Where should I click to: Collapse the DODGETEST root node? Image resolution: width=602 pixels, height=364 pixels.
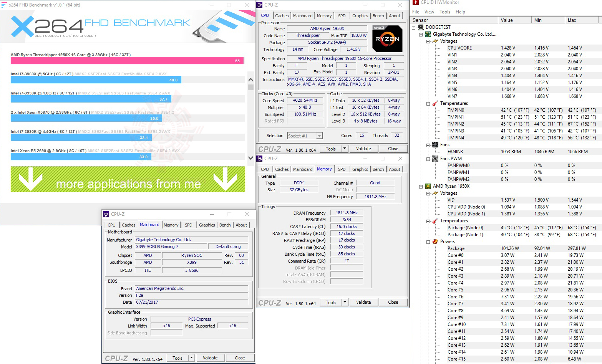414,27
